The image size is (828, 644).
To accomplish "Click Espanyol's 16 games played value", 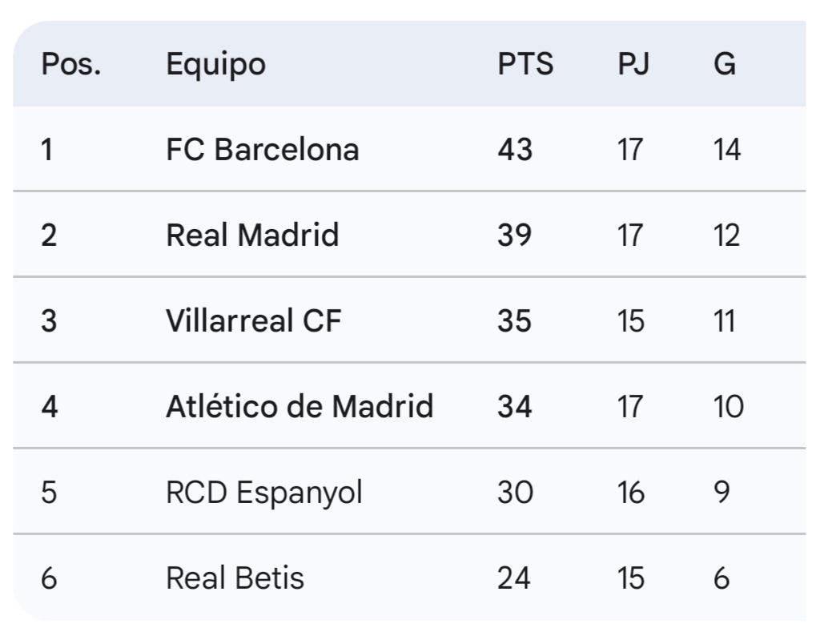I will 631,492.
